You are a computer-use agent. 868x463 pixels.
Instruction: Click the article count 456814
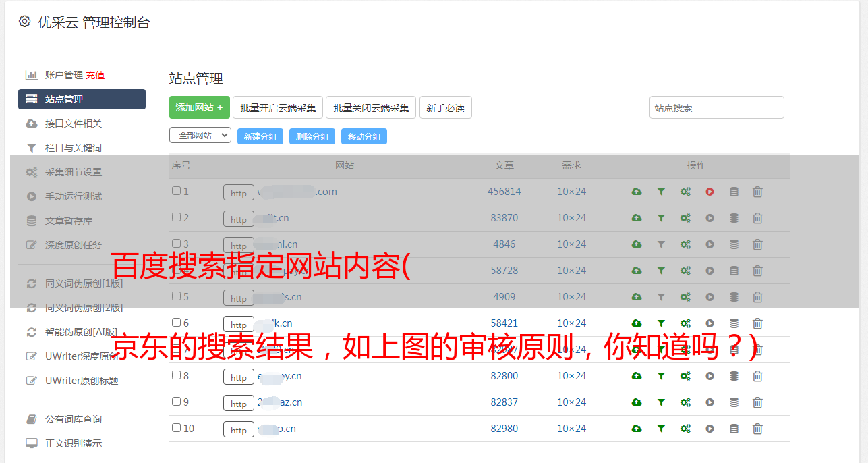pos(504,192)
